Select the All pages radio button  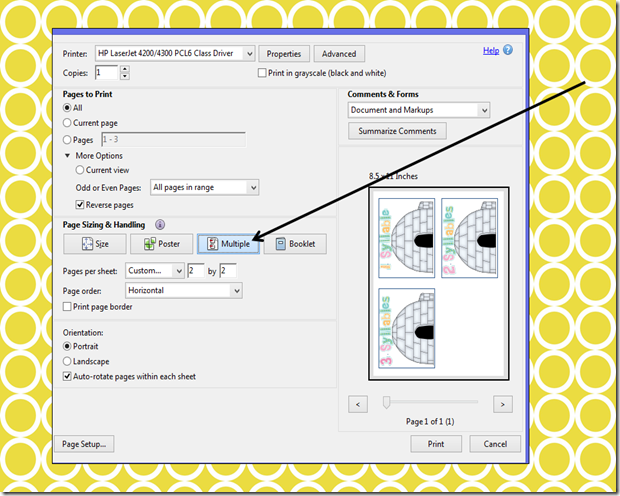[x=67, y=108]
